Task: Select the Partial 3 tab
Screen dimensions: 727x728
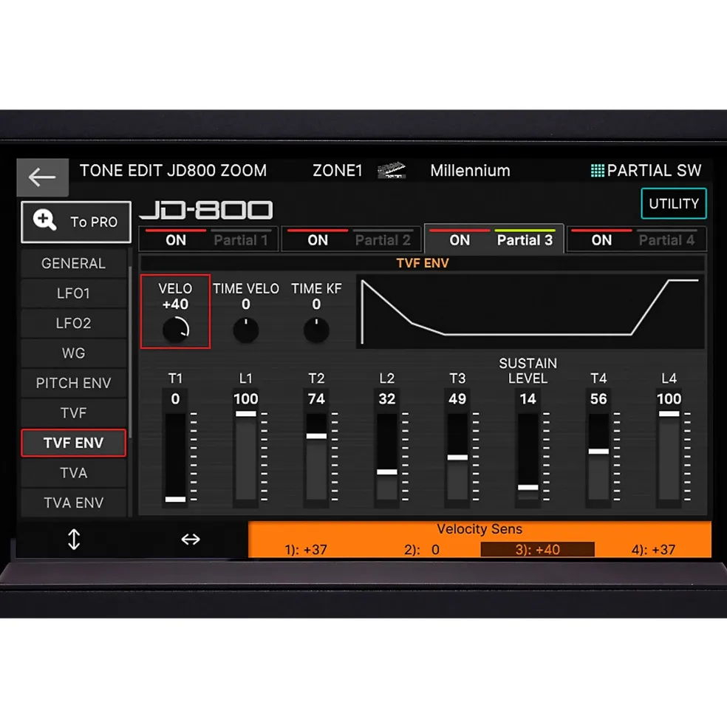Action: pos(525,239)
